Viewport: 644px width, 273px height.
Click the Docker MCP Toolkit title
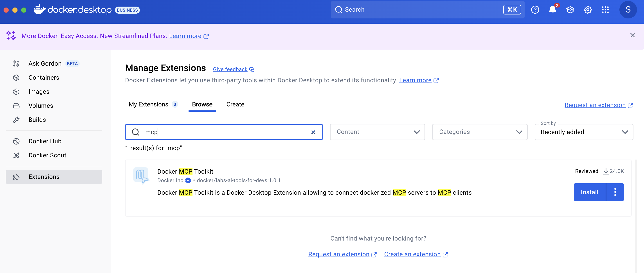tap(185, 171)
